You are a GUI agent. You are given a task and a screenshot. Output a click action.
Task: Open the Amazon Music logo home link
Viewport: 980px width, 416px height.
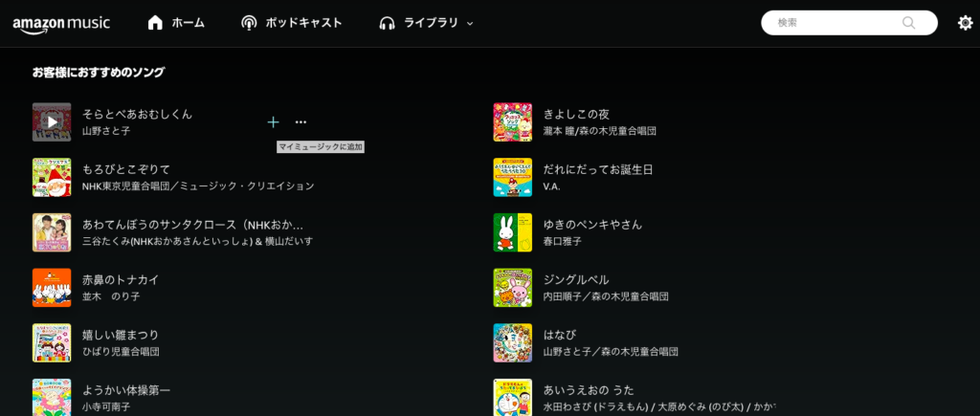tap(61, 24)
